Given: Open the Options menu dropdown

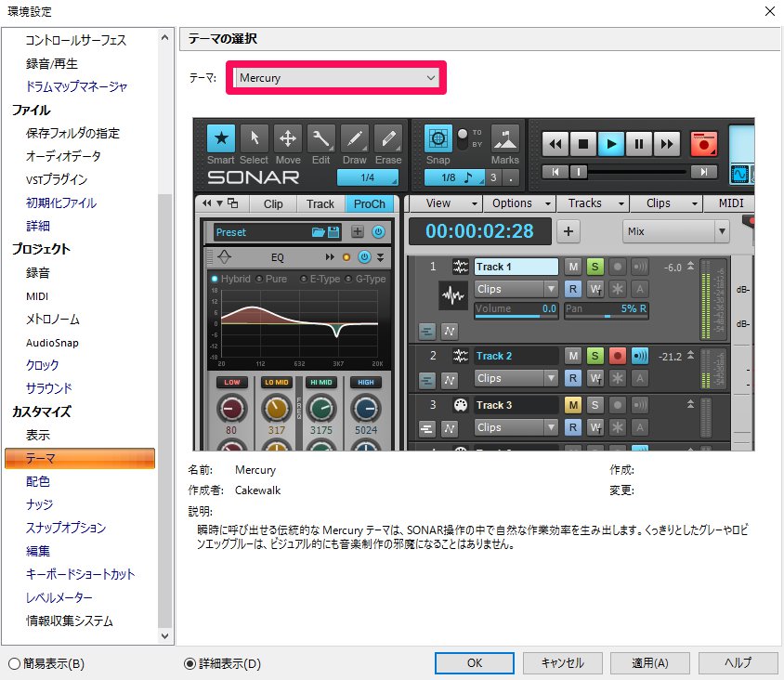Looking at the screenshot, I should click(x=519, y=203).
